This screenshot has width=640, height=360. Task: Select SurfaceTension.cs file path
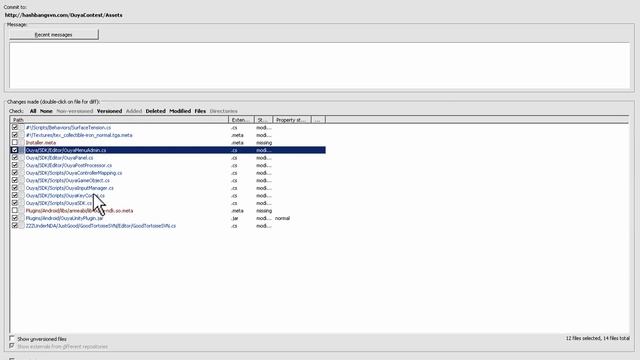point(68,128)
